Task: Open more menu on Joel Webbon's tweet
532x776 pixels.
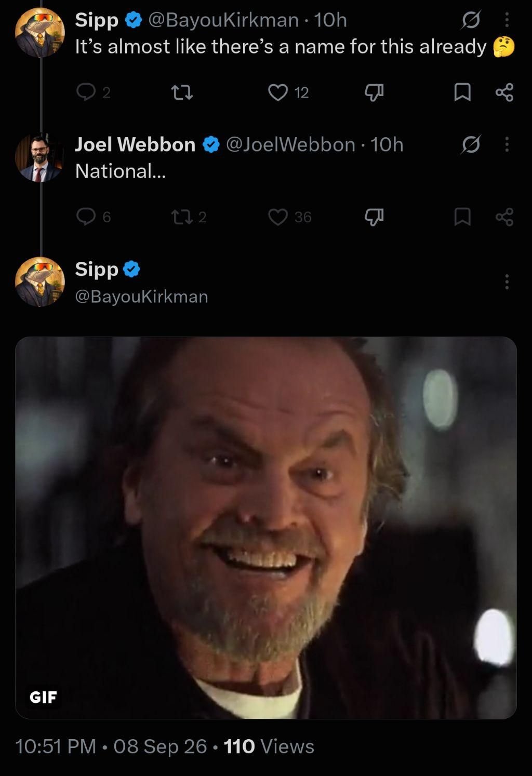Action: pos(507,144)
